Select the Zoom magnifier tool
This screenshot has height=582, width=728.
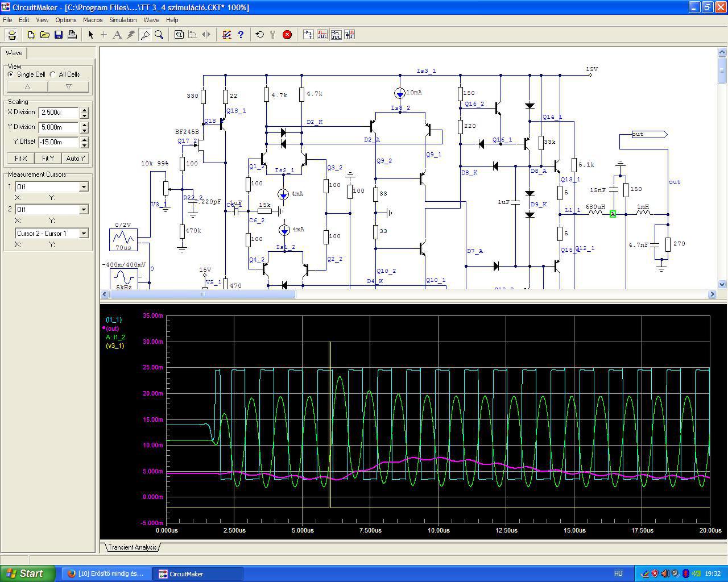coord(159,35)
